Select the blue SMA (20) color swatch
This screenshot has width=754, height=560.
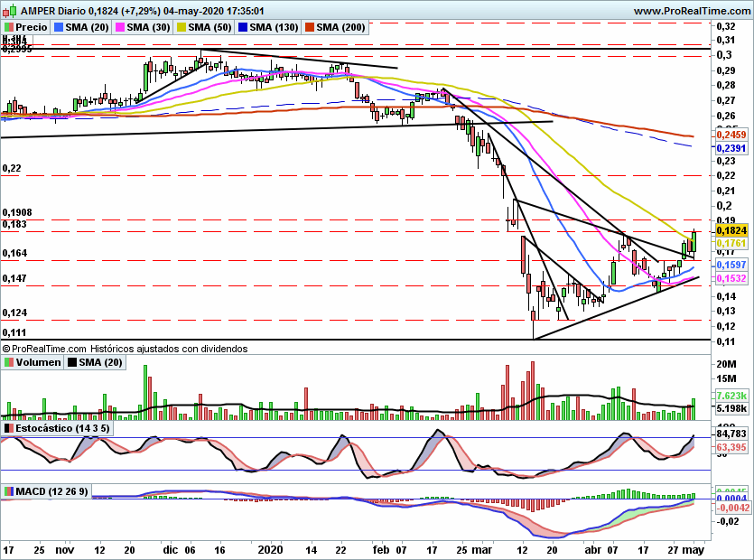[60, 28]
